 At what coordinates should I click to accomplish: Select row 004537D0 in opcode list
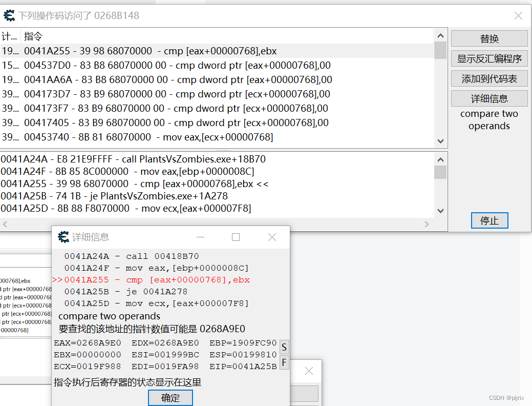pos(217,65)
